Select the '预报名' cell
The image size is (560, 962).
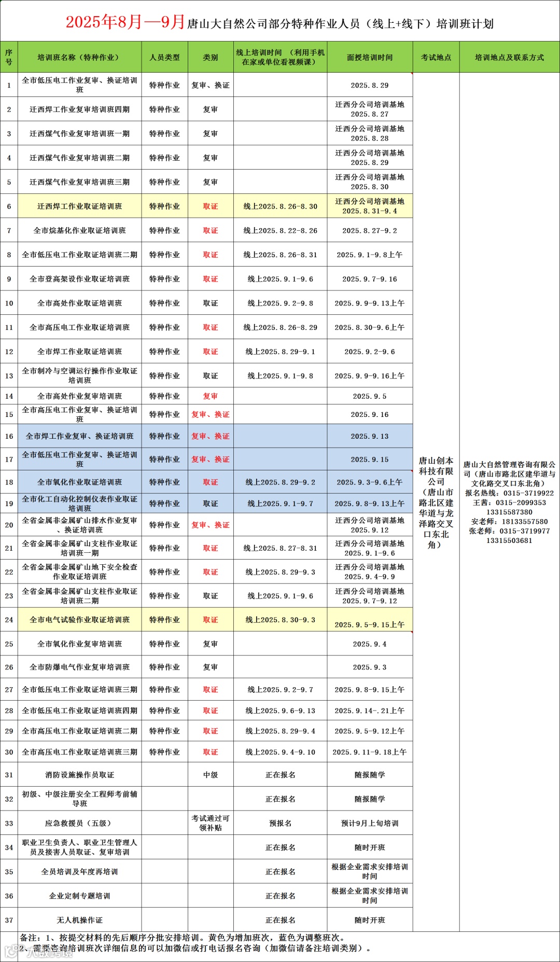point(280,823)
